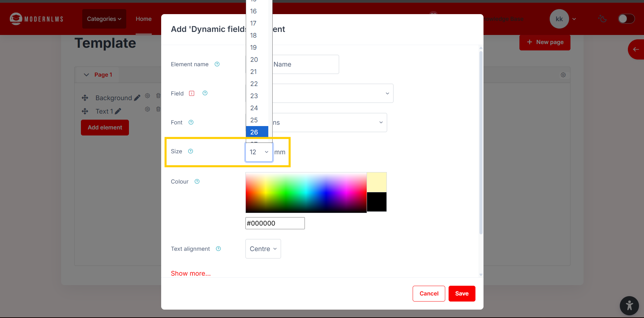The image size is (644, 318).
Task: Click the dialog vertical scrollbar
Action: tap(481, 143)
